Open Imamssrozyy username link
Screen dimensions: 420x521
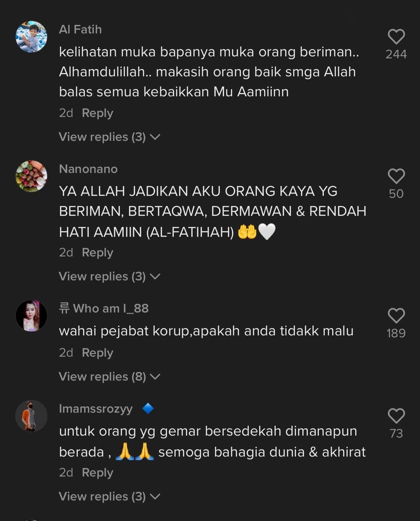pos(96,409)
